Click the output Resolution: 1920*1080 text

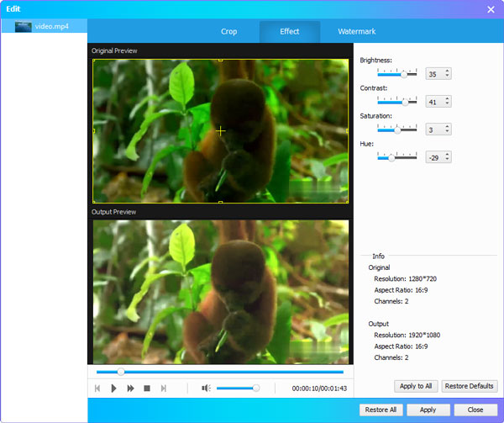coord(407,336)
